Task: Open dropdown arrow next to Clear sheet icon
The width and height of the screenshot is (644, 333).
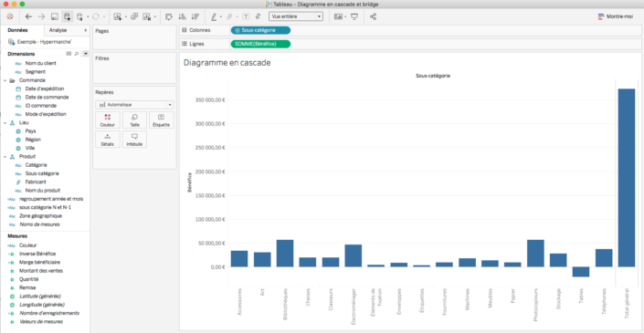Action: 155,17
